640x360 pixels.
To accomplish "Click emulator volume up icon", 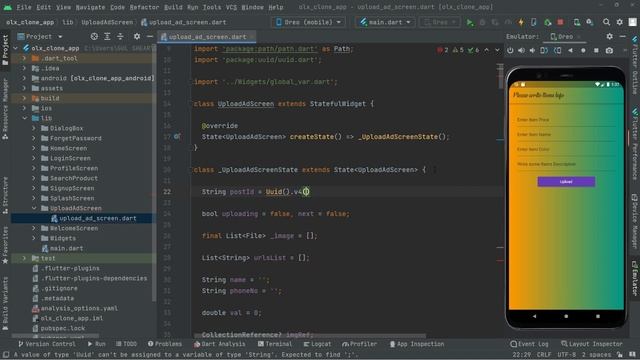I will click(x=521, y=51).
